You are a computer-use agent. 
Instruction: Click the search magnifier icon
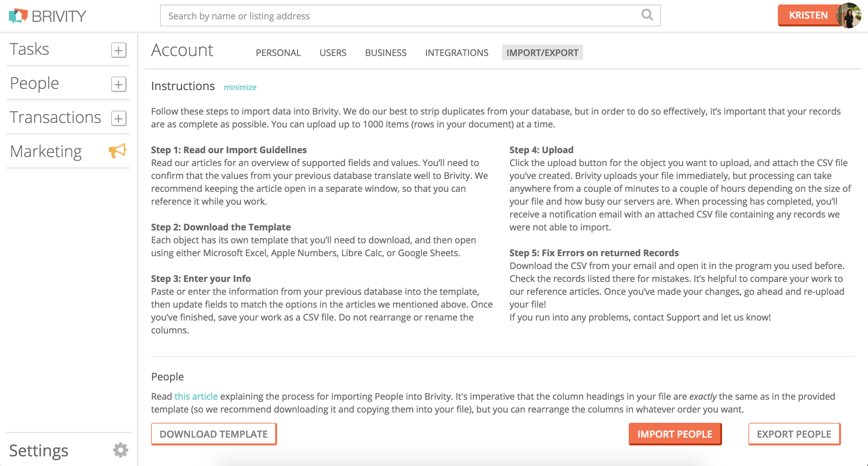click(647, 15)
